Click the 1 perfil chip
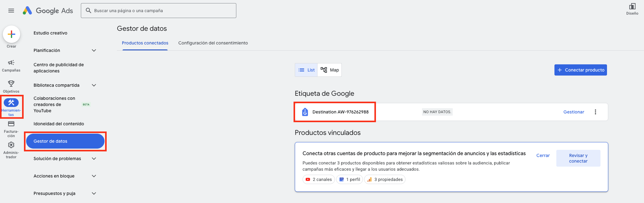Viewport: 644px width, 203px height. [350, 179]
